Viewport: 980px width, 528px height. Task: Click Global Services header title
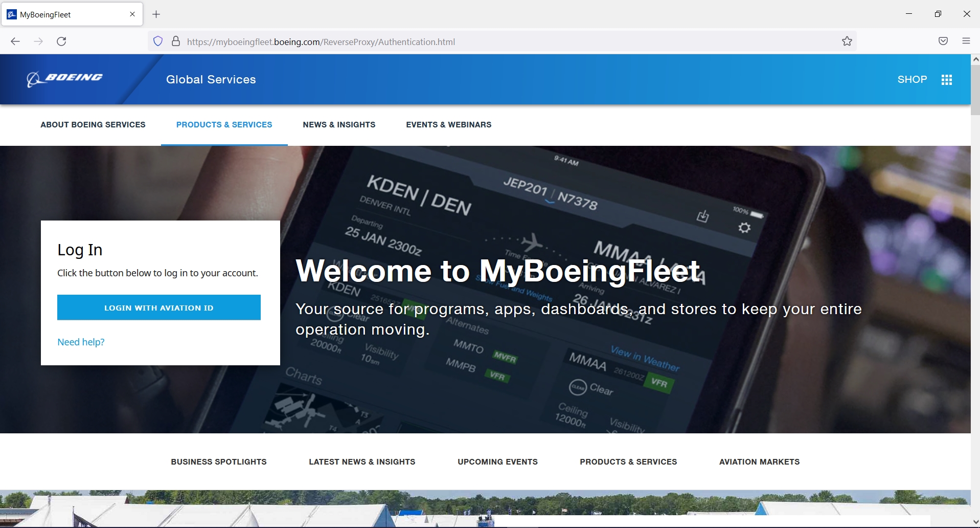coord(211,80)
